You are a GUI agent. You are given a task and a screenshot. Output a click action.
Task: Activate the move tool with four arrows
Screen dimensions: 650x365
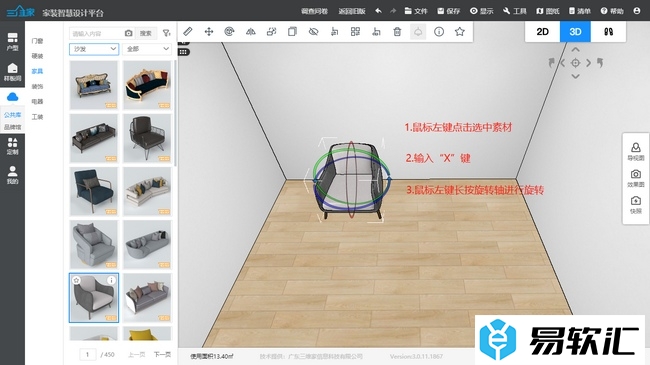(x=209, y=32)
